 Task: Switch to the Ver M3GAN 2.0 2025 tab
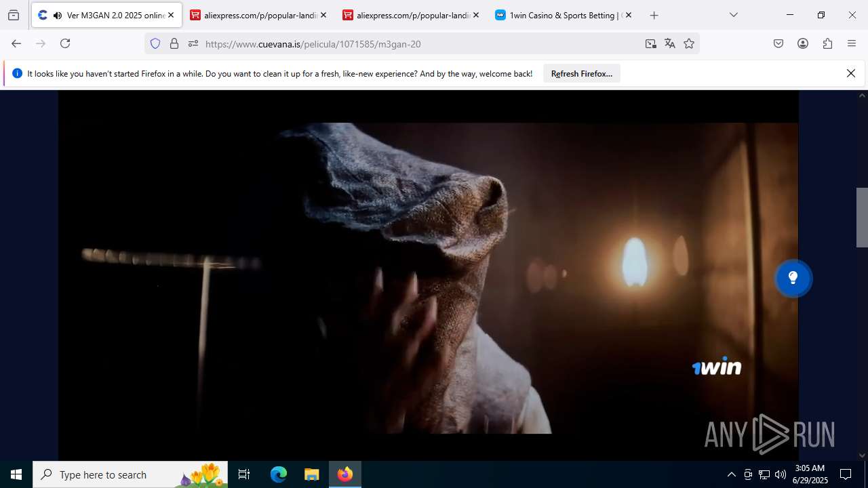tap(106, 15)
